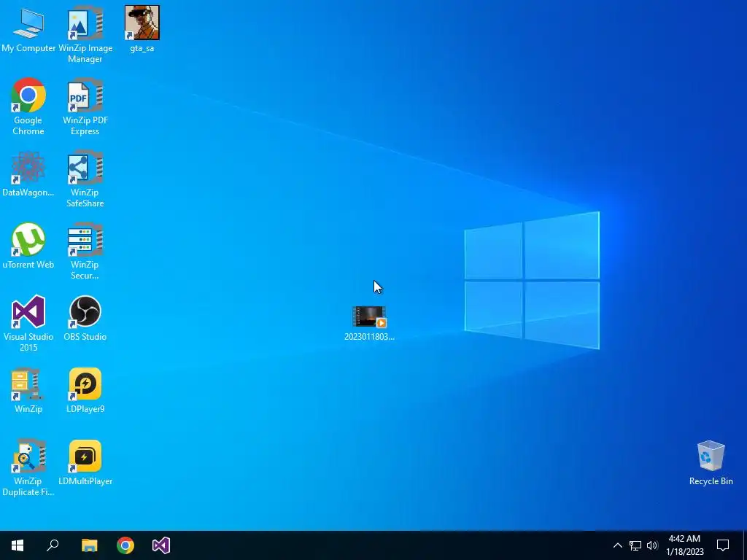Open the network status tray icon
The image size is (747, 560).
coord(635,545)
